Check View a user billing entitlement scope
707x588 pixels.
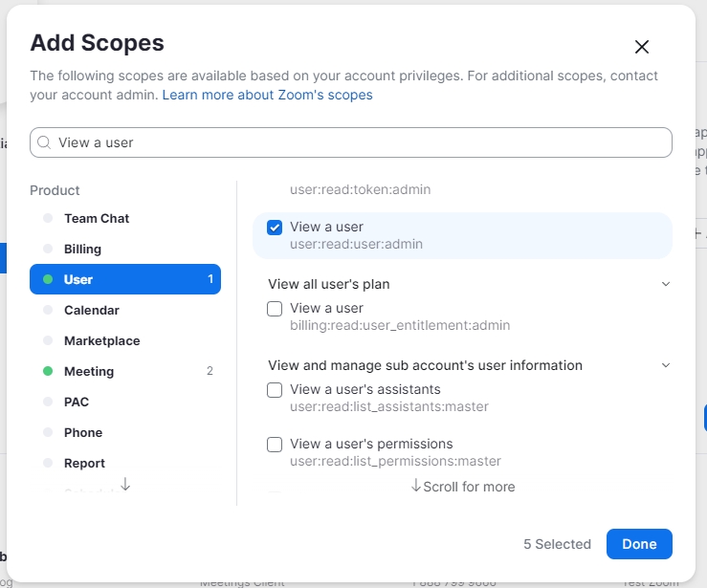[275, 309]
